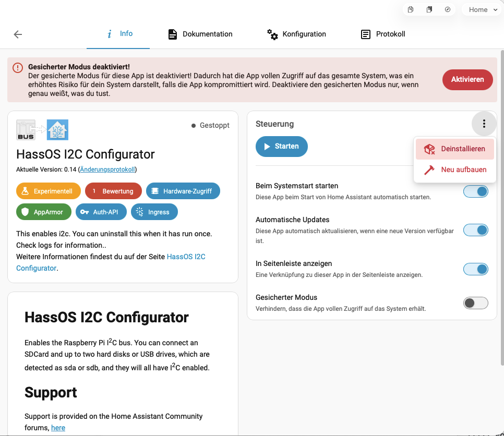Viewport: 504px width, 436px height.
Task: Follow the 'here' forum link
Action: click(58, 428)
